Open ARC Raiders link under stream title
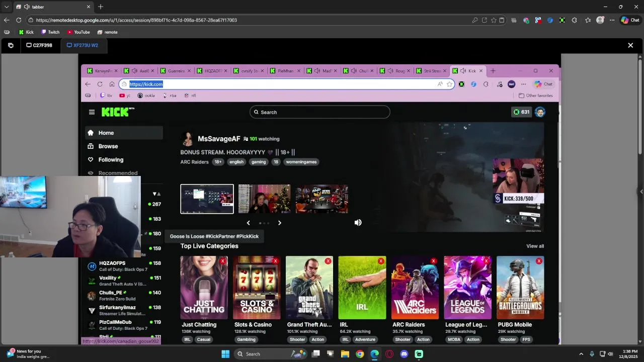This screenshot has height=362, width=644. tap(194, 162)
